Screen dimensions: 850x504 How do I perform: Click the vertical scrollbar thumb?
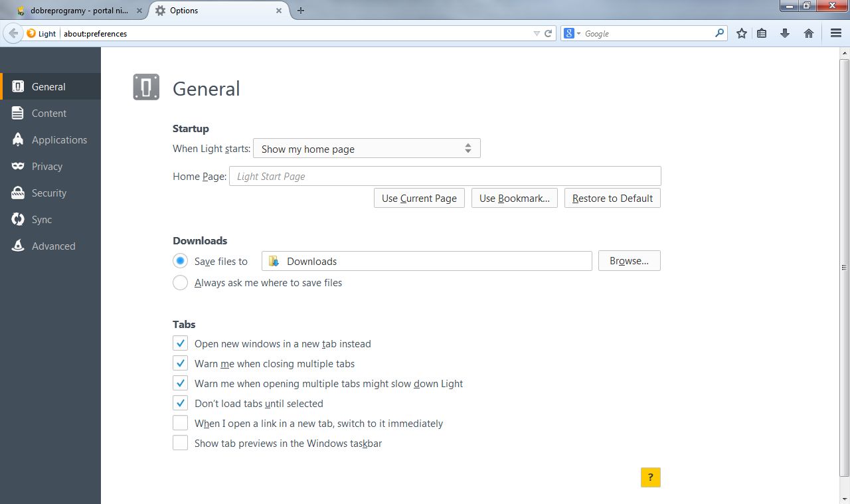[x=844, y=267]
